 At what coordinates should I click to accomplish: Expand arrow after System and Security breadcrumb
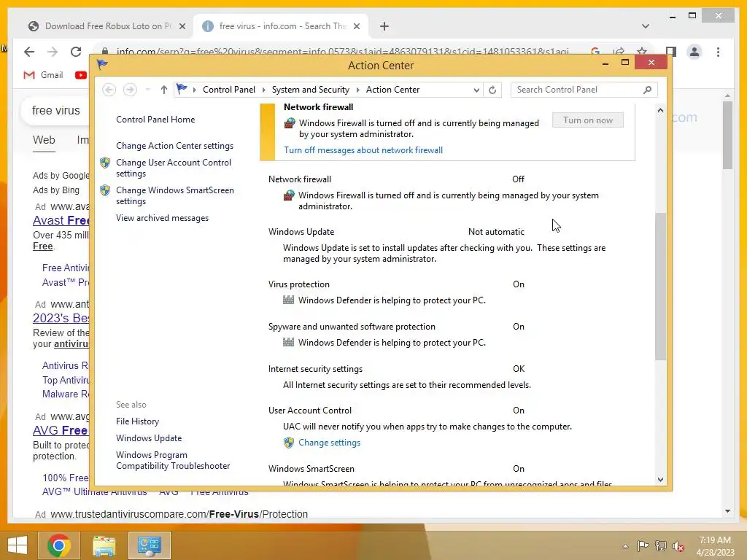(x=357, y=90)
